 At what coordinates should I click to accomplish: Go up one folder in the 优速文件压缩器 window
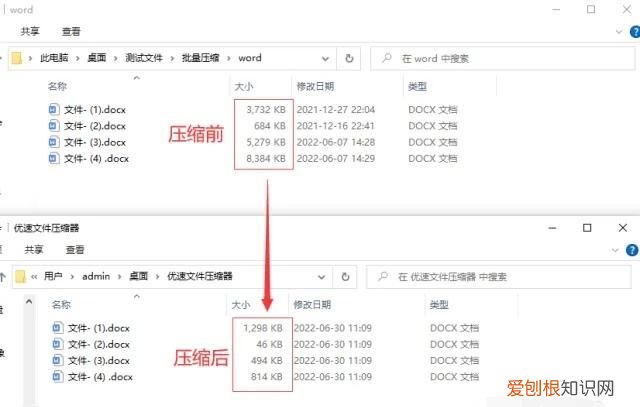click(x=3, y=277)
